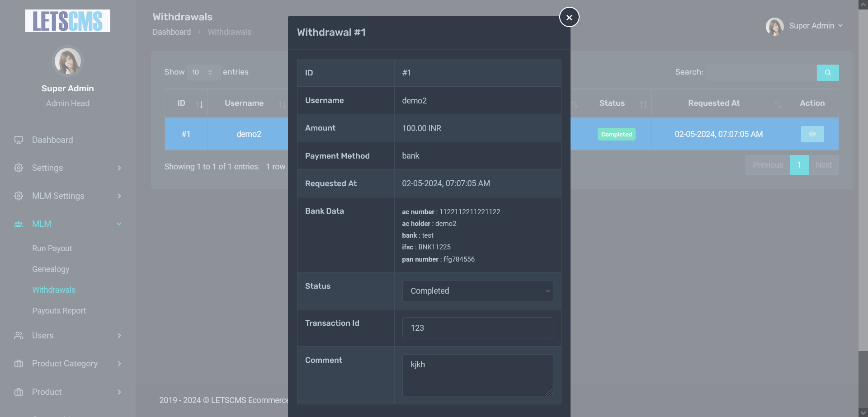The image size is (868, 417).
Task: Select Run Payout in the MLM menu
Action: (52, 248)
